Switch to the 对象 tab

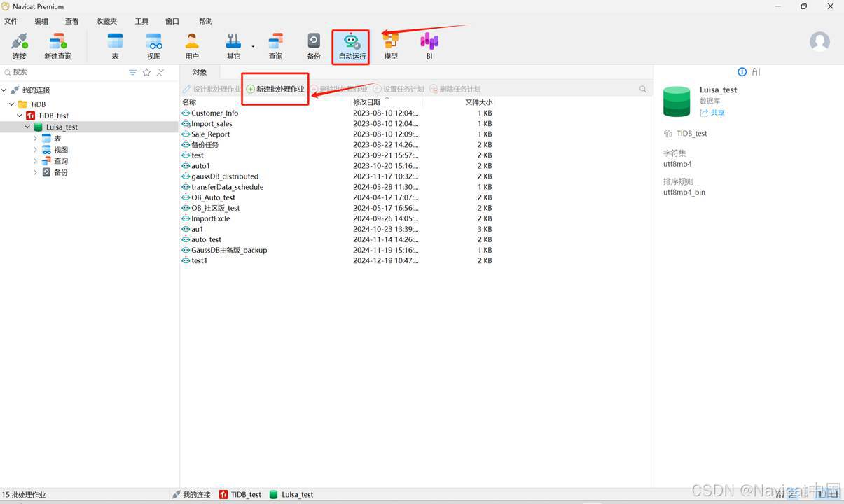point(200,72)
